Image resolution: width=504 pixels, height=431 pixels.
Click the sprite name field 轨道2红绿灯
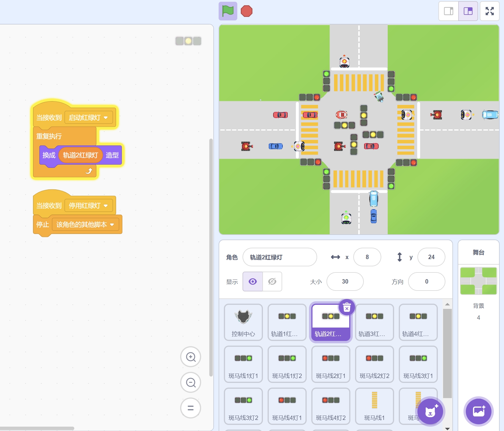click(x=280, y=257)
